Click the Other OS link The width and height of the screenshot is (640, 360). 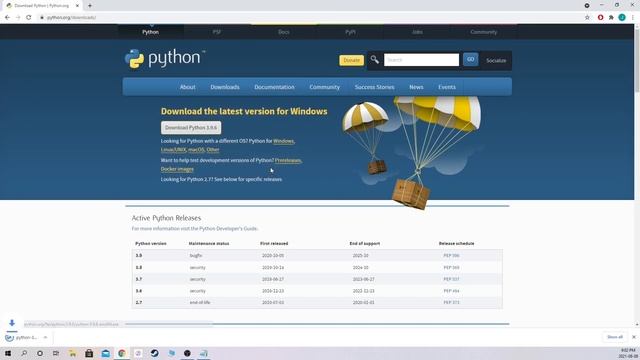pos(213,150)
